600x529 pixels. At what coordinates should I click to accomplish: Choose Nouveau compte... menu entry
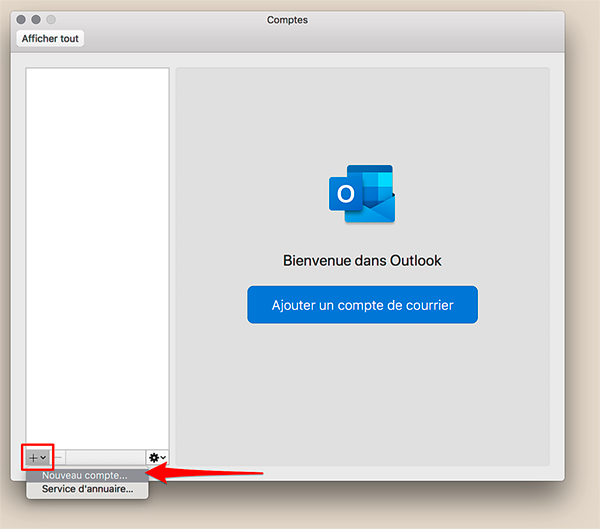point(87,475)
